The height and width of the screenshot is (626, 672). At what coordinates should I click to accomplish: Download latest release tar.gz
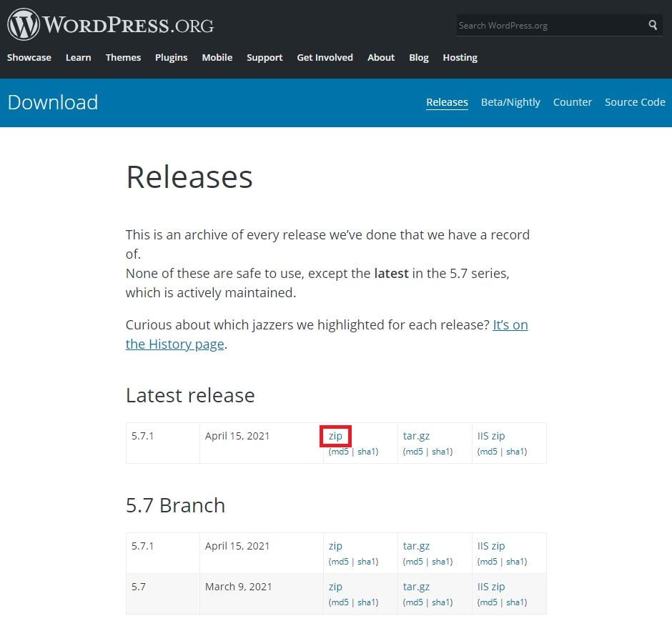pos(416,436)
